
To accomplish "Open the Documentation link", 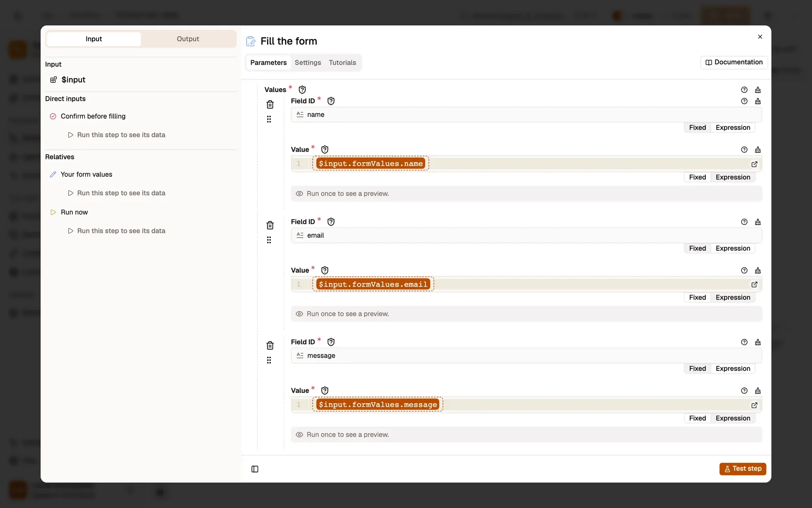I will (x=734, y=62).
